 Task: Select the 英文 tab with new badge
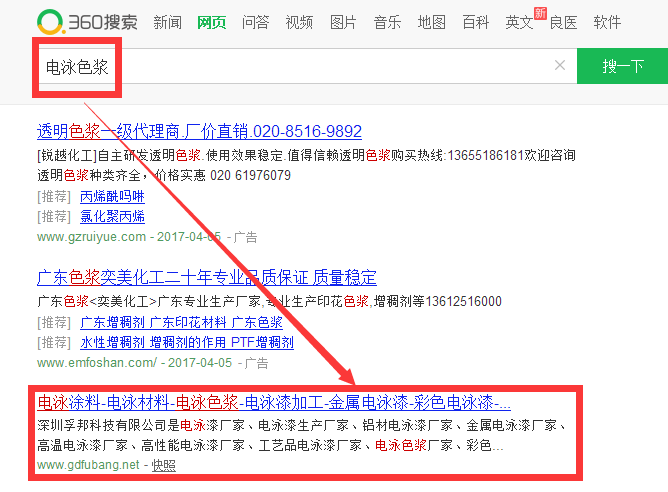tap(519, 23)
